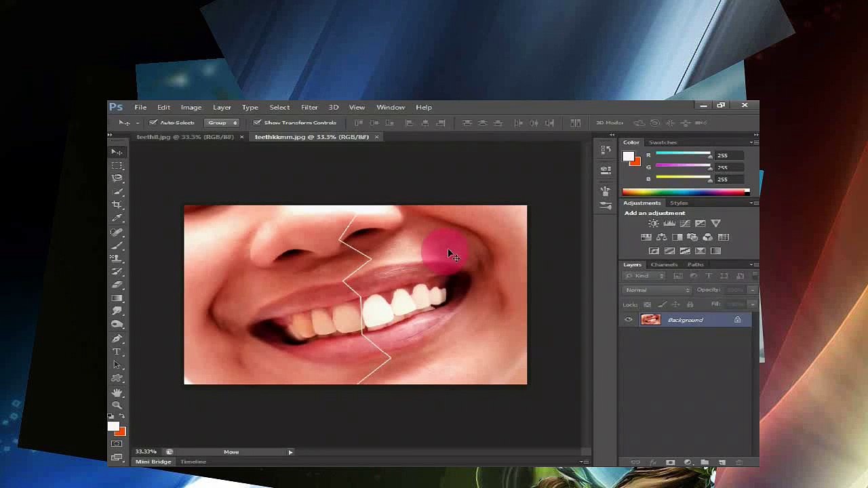The width and height of the screenshot is (868, 488).
Task: Toggle Quick Mask mode
Action: [x=117, y=444]
